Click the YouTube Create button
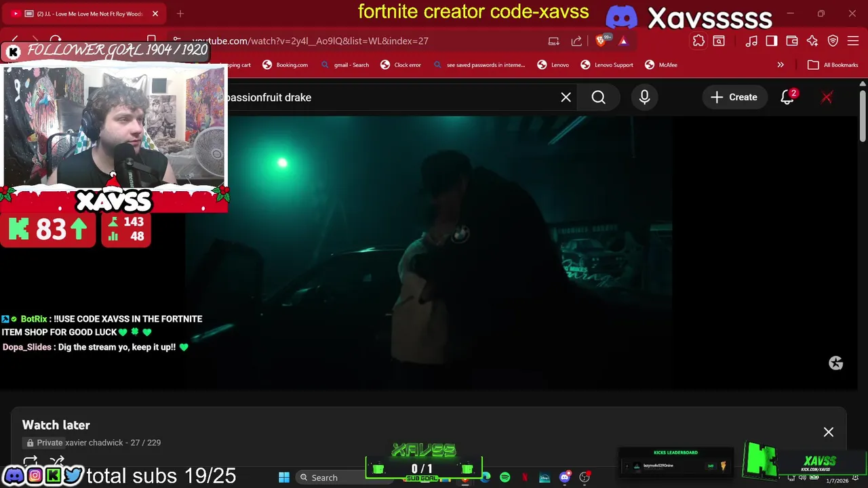Viewport: 868px width, 488px height. click(734, 97)
